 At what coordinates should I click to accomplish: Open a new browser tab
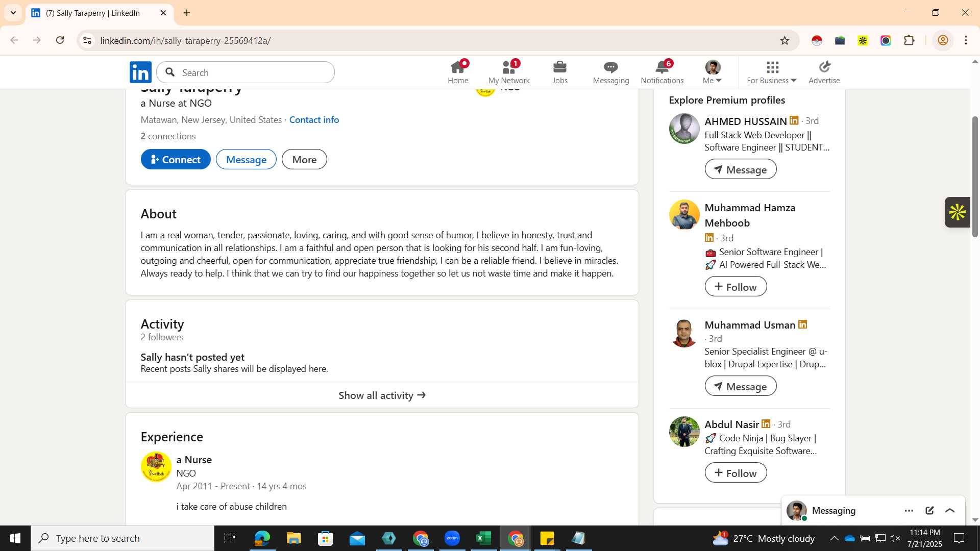tap(187, 13)
